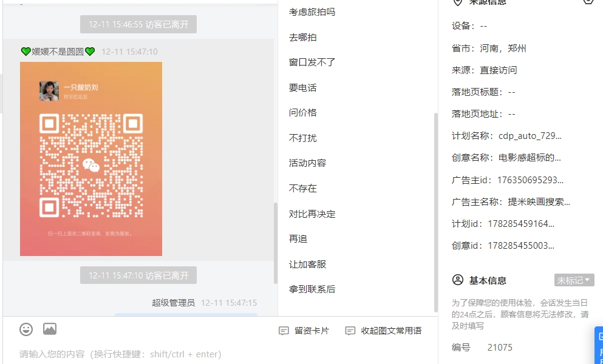
Task: Click the 计划名称 cdp_auto value
Action: tap(530, 136)
